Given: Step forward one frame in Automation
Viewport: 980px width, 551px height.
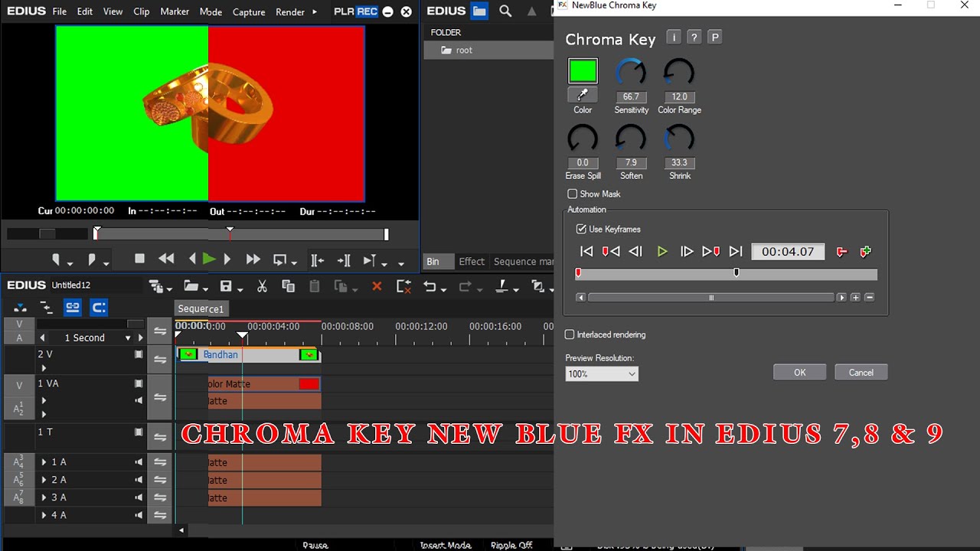Looking at the screenshot, I should coord(687,252).
